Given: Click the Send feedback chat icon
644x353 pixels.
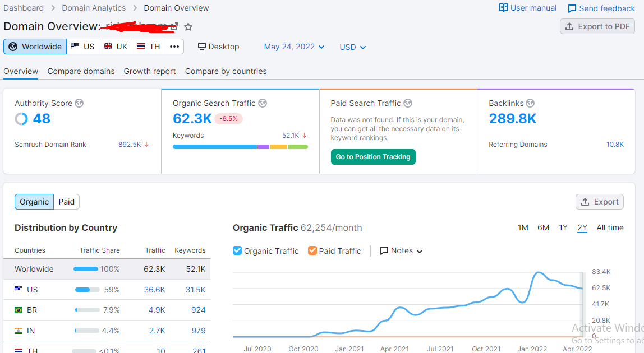Looking at the screenshot, I should point(572,8).
